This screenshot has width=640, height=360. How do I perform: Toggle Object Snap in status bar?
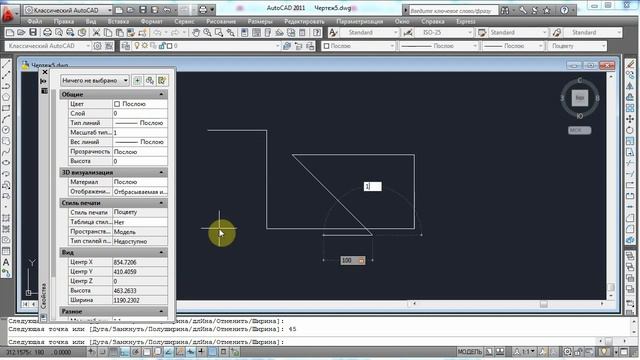pyautogui.click(x=147, y=352)
